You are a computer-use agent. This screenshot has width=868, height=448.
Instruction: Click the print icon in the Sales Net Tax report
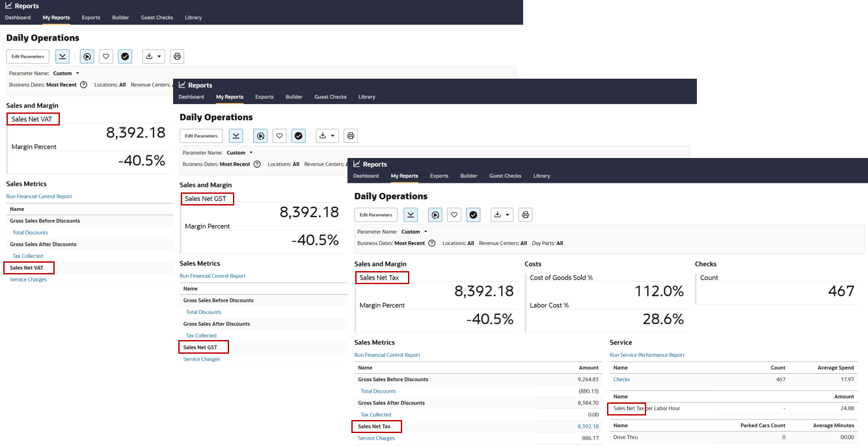point(526,215)
